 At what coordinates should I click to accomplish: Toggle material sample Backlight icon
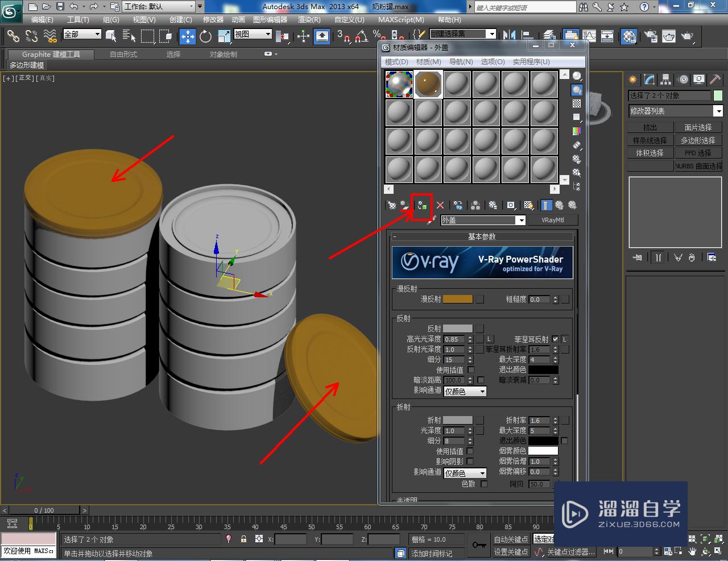click(577, 90)
